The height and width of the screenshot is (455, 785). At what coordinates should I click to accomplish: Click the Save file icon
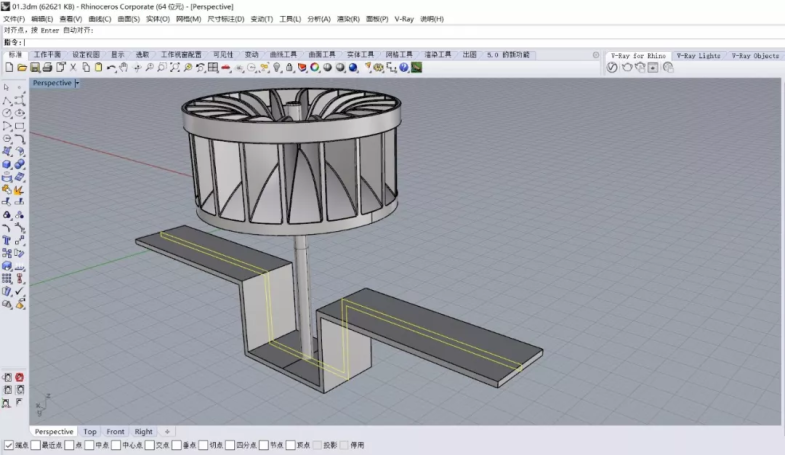click(x=33, y=68)
